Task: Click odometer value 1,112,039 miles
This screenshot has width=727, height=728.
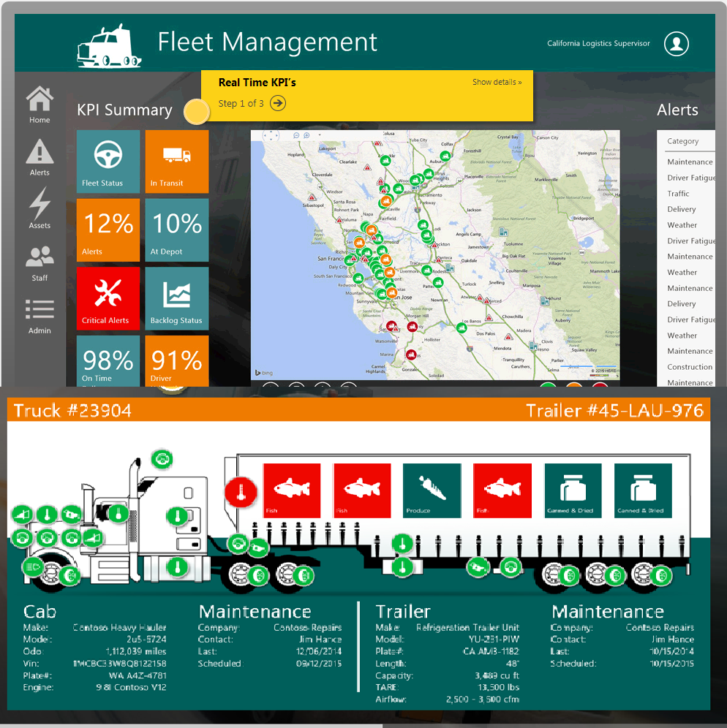Action: (x=135, y=651)
